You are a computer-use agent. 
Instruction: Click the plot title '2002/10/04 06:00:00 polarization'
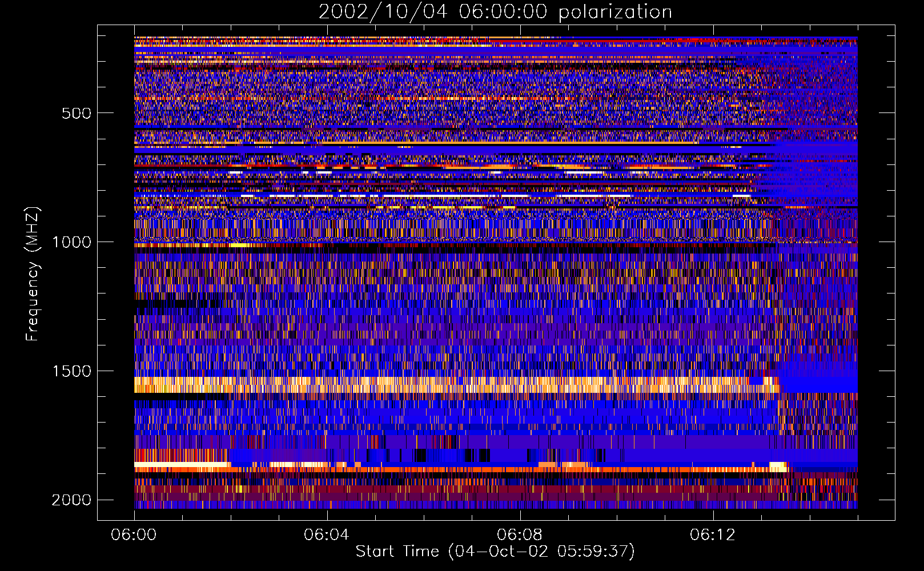[x=495, y=12]
